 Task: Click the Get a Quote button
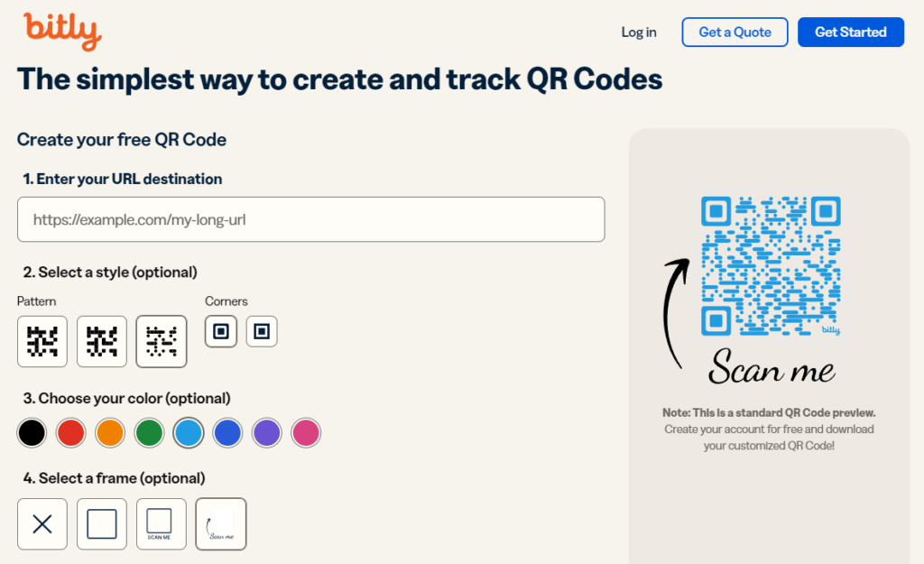(x=735, y=32)
